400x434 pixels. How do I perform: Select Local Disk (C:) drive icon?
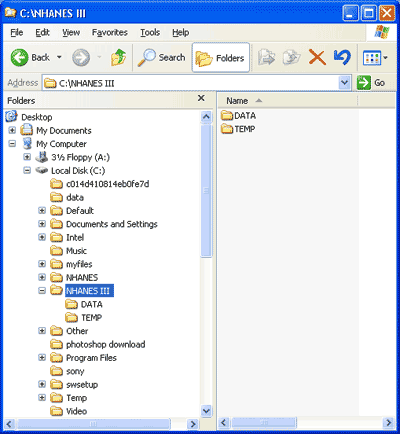(42, 170)
